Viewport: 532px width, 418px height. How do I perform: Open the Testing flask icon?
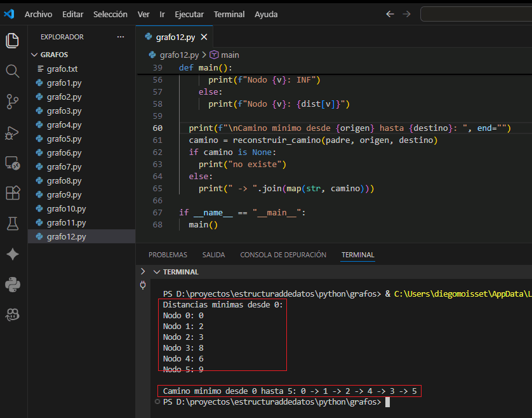12,224
